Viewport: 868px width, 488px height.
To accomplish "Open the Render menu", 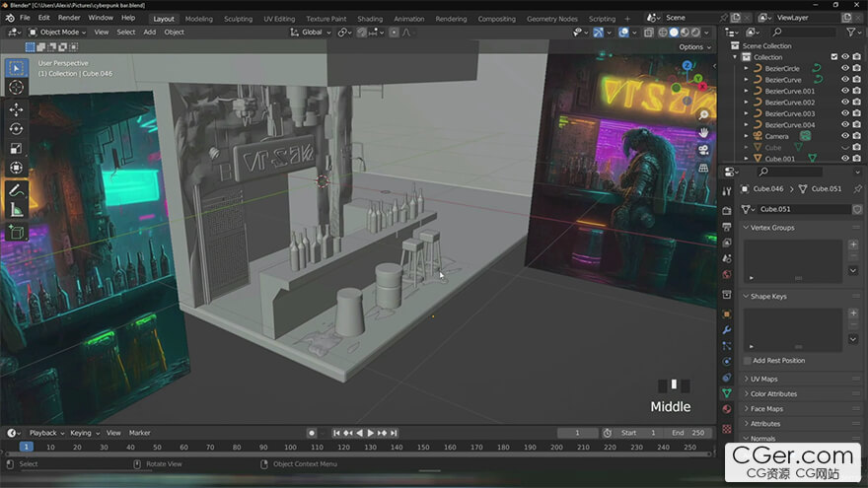I will pyautogui.click(x=69, y=18).
